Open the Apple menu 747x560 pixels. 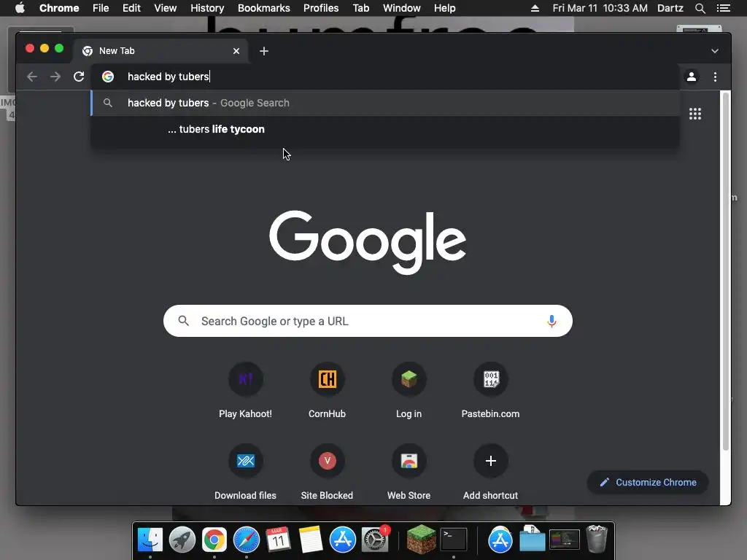point(20,8)
